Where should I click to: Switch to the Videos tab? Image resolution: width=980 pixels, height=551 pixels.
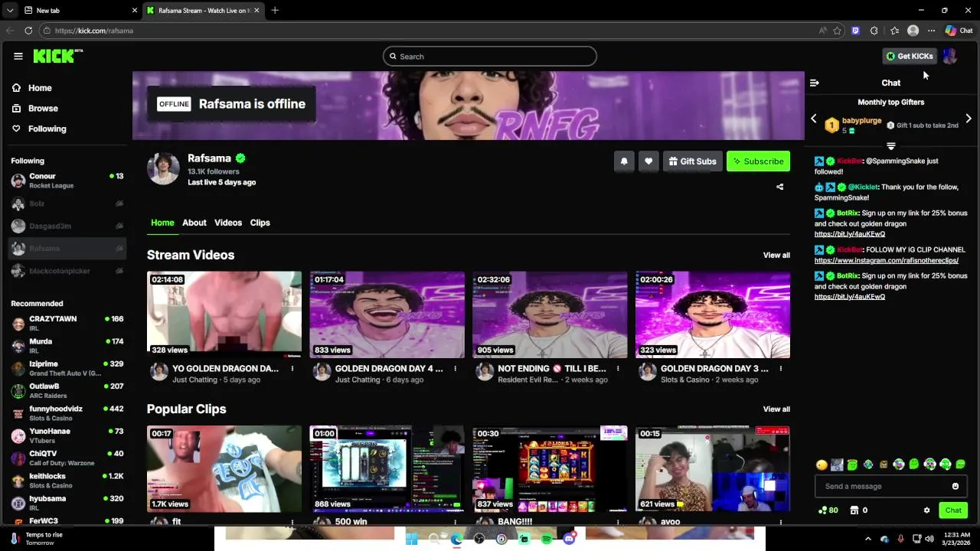(228, 223)
